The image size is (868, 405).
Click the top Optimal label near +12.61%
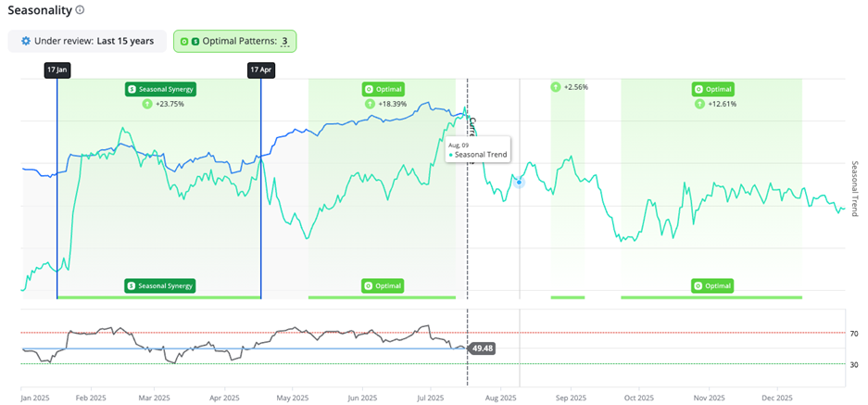(711, 89)
